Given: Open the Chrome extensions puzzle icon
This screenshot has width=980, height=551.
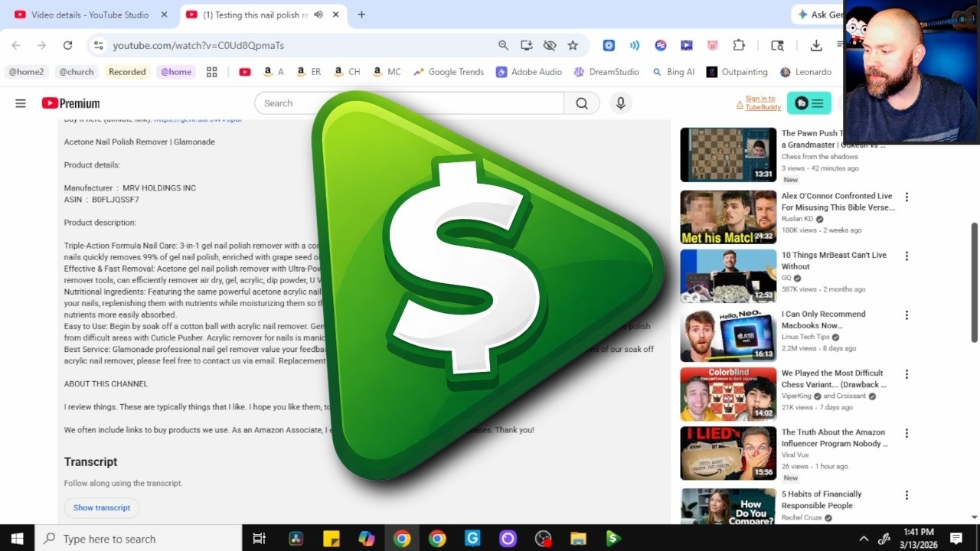Looking at the screenshot, I should [x=739, y=45].
